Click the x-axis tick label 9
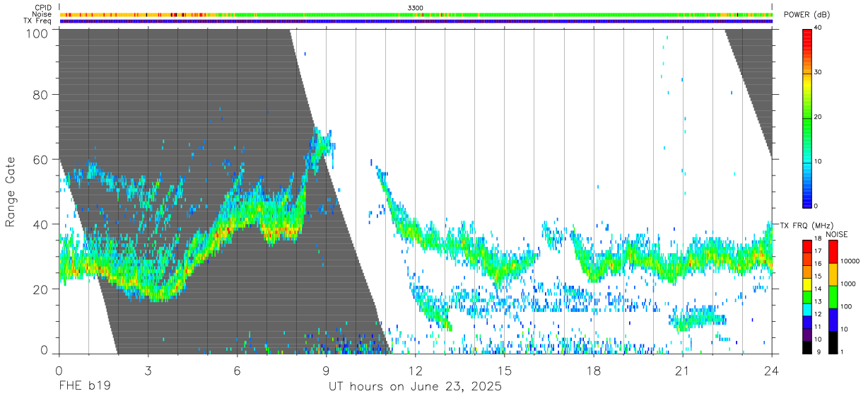The width and height of the screenshot is (868, 401). pos(326,370)
